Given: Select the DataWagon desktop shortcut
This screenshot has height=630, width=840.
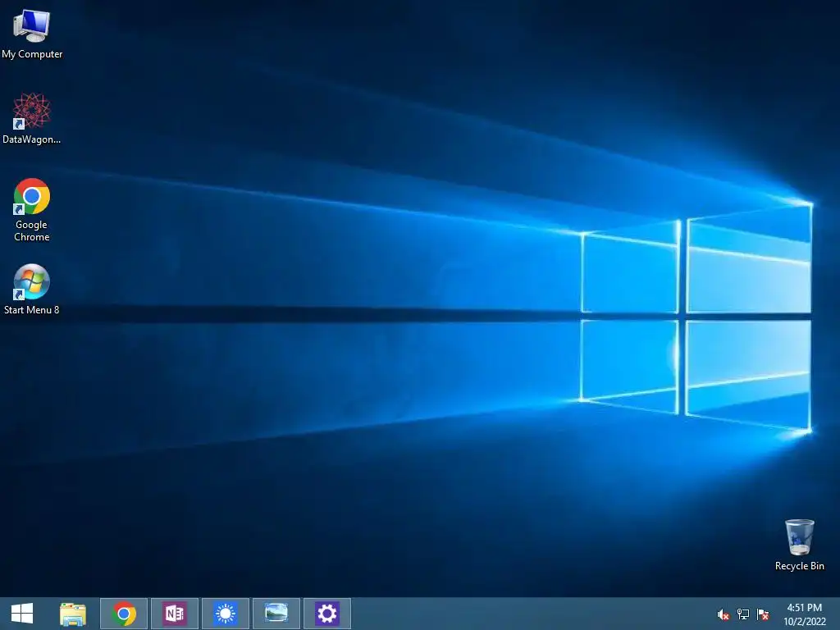Looking at the screenshot, I should (x=32, y=118).
